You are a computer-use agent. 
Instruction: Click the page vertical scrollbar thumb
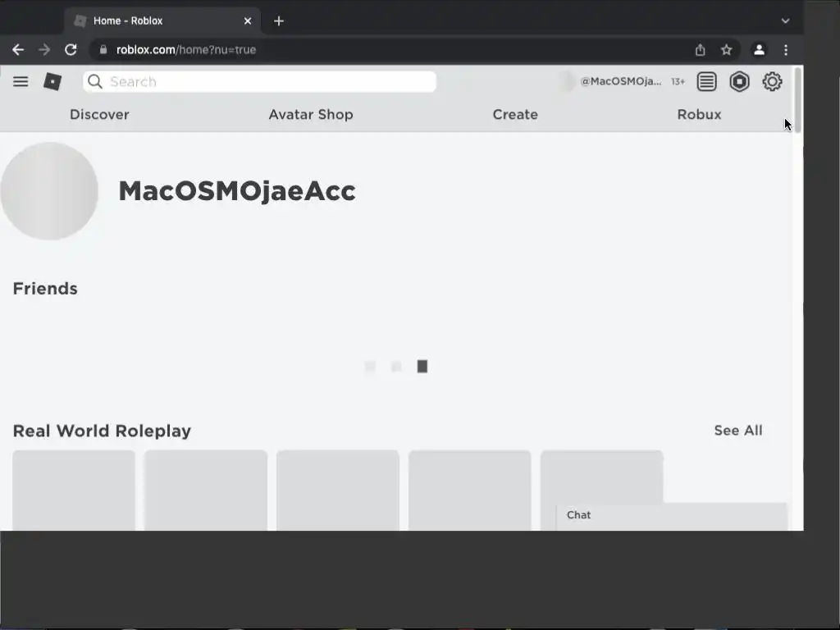[x=797, y=99]
